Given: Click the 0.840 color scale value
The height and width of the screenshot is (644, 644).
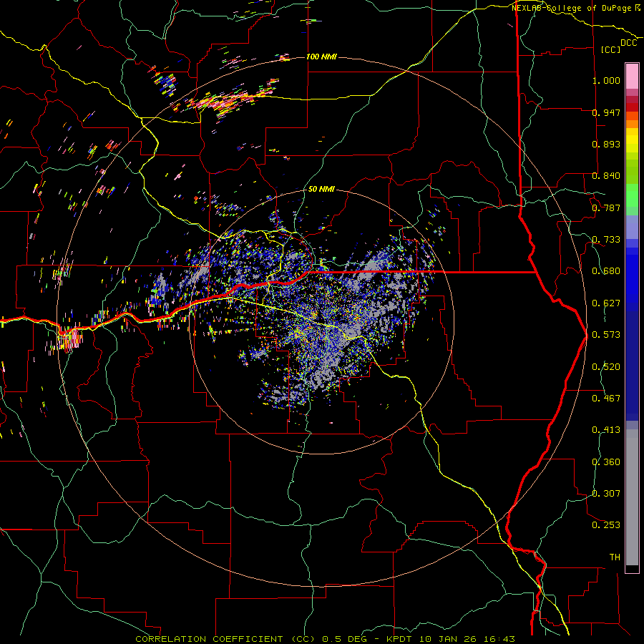Looking at the screenshot, I should point(606,176).
